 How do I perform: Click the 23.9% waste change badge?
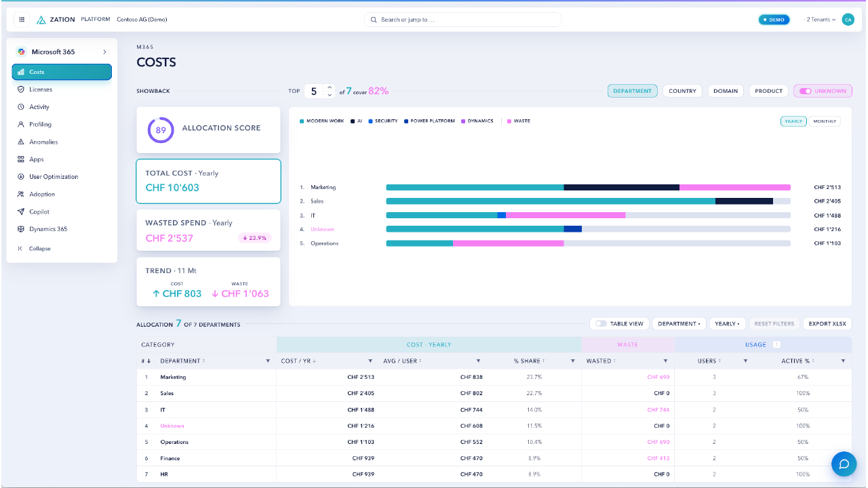click(255, 238)
